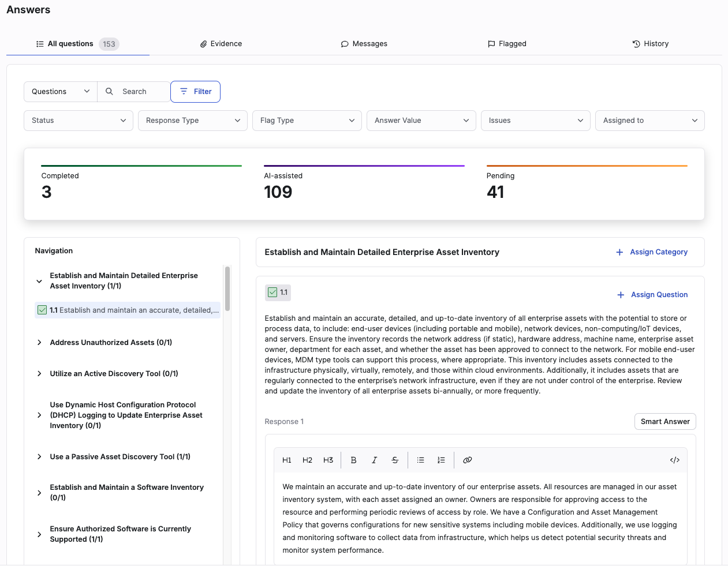Image resolution: width=728 pixels, height=566 pixels.
Task: Open the Issues filter dropdown
Action: (536, 121)
